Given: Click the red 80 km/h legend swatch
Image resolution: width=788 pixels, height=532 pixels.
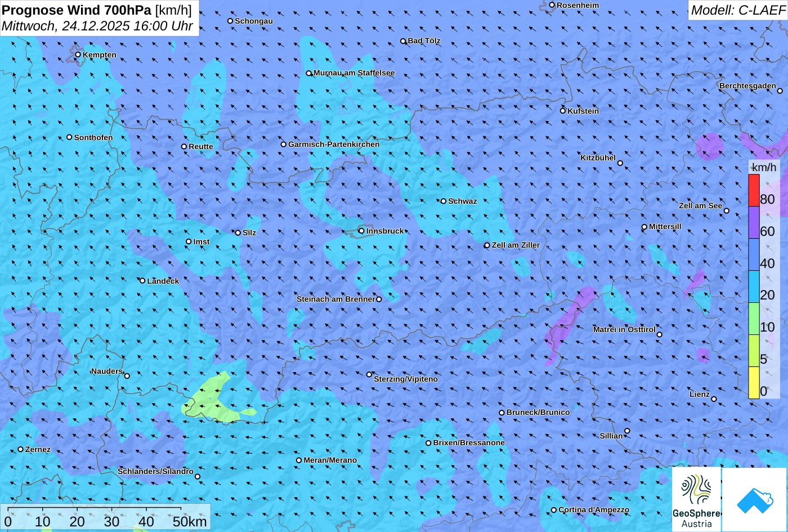Looking at the screenshot, I should pos(754,190).
